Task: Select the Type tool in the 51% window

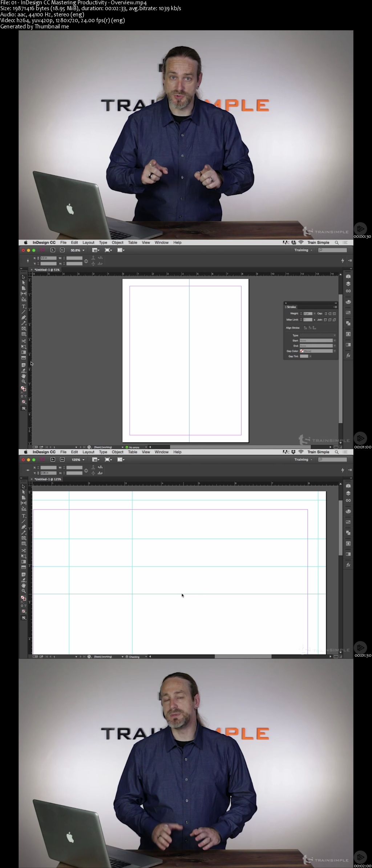Action: (24, 306)
